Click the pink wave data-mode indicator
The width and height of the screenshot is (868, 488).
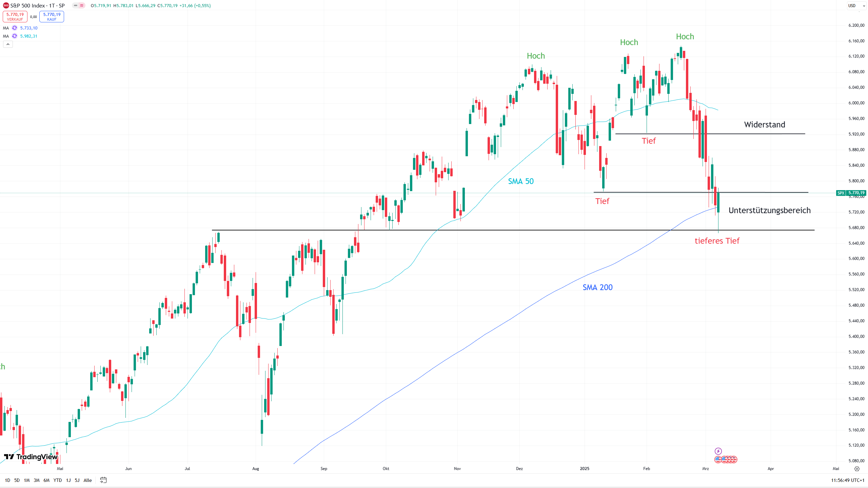pos(82,5)
